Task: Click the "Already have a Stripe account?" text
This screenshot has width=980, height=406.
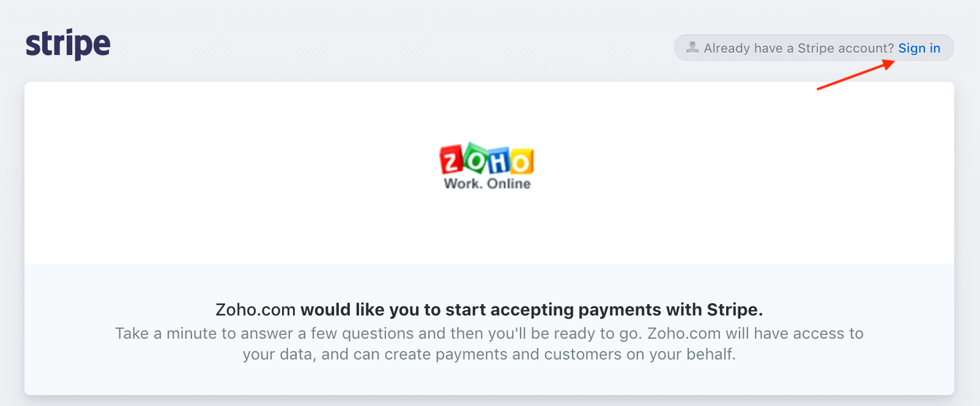Action: click(x=798, y=48)
